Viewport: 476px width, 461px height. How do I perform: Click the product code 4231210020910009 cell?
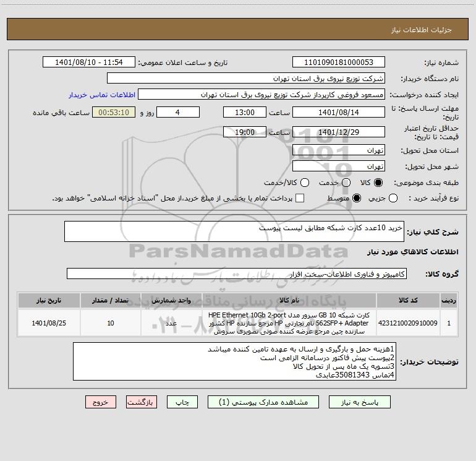click(408, 323)
